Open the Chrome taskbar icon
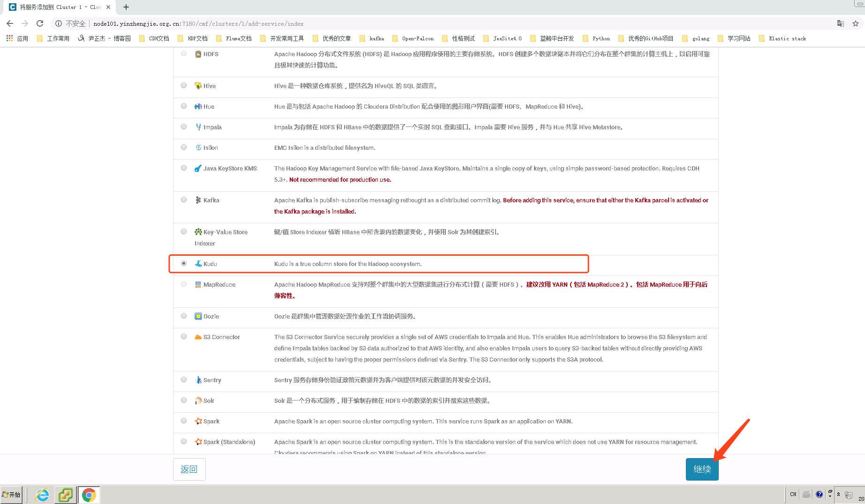This screenshot has height=504, width=865. pyautogui.click(x=89, y=495)
